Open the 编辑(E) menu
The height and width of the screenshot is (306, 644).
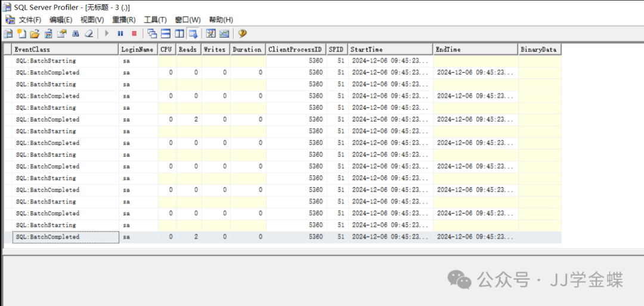pos(61,20)
